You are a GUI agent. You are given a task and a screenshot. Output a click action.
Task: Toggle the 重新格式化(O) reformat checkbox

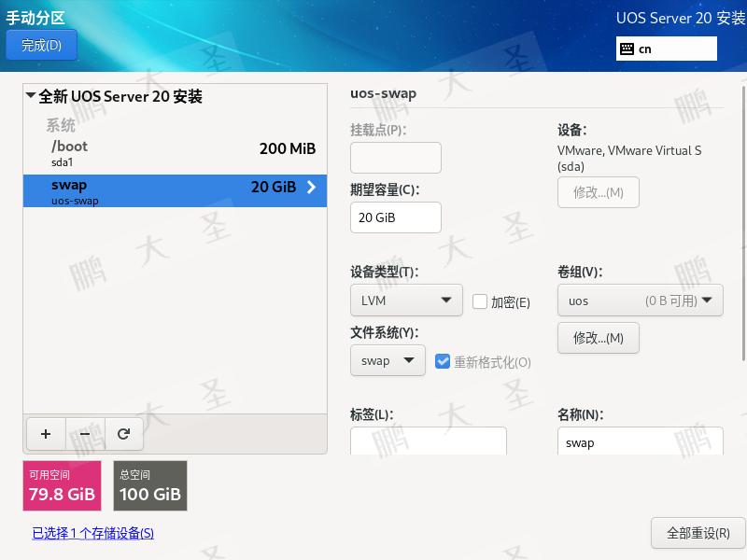(443, 361)
